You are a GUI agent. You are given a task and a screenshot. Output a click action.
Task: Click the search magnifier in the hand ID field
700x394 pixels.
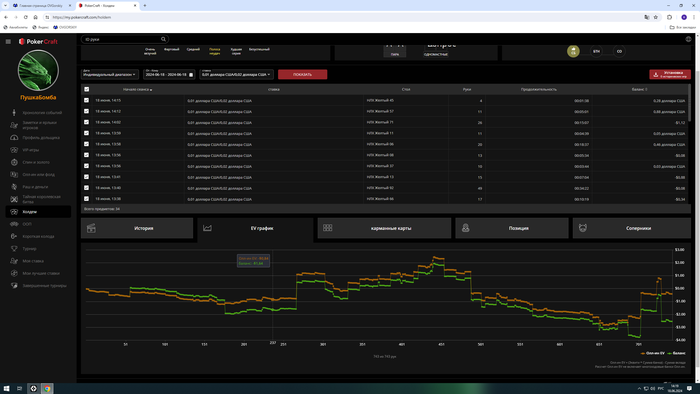coord(163,39)
